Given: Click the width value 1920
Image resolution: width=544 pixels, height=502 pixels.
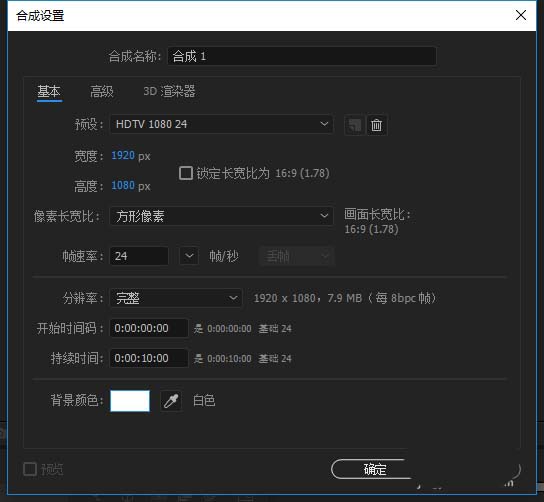Looking at the screenshot, I should pyautogui.click(x=123, y=155).
